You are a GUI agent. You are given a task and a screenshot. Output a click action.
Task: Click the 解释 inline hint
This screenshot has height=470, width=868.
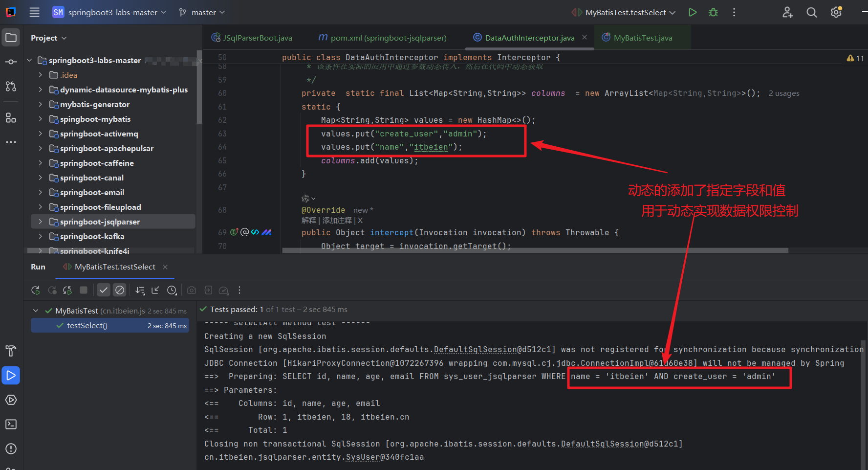[309, 221]
